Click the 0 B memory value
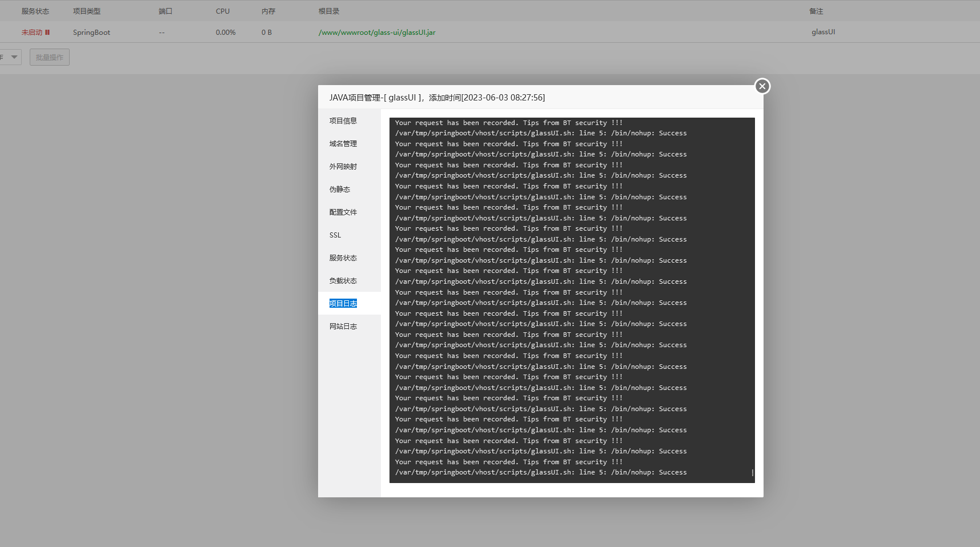The height and width of the screenshot is (547, 980). coord(267,33)
